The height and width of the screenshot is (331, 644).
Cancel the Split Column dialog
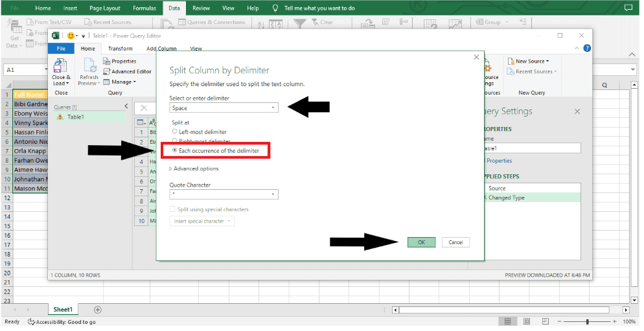point(455,242)
